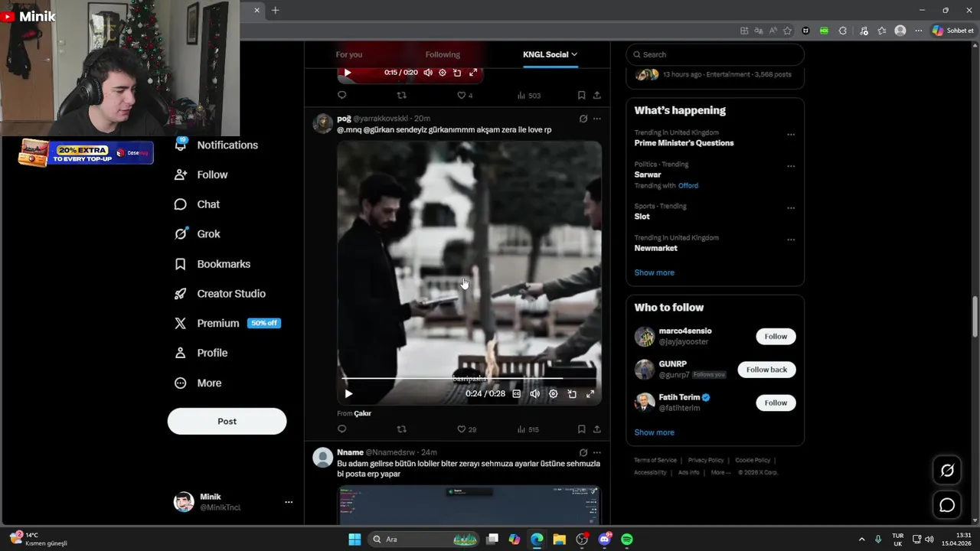Image resolution: width=980 pixels, height=551 pixels.
Task: Switch to the Following tab
Action: [443, 54]
